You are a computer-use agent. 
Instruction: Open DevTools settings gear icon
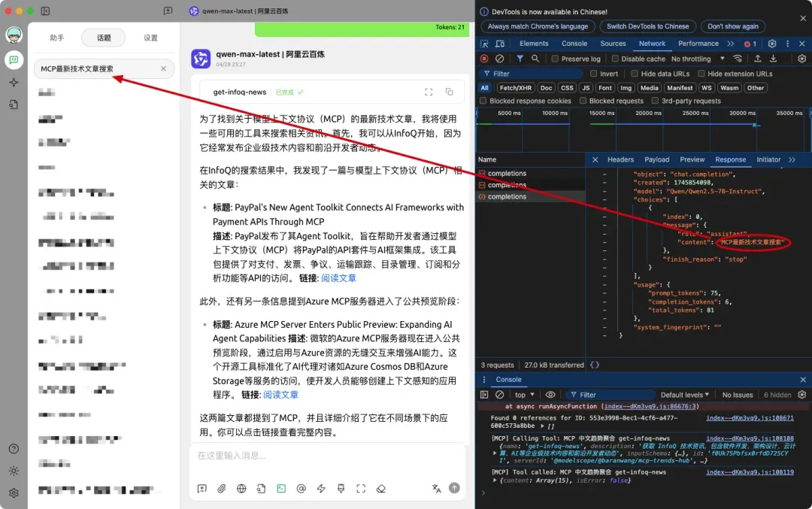[x=772, y=44]
